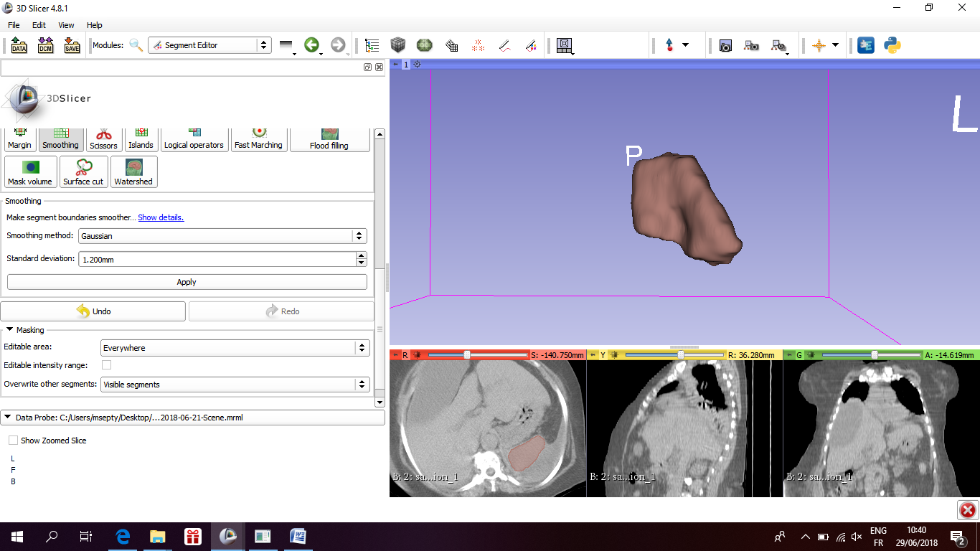Toggle the pin icon on red slice view

[x=395, y=355]
